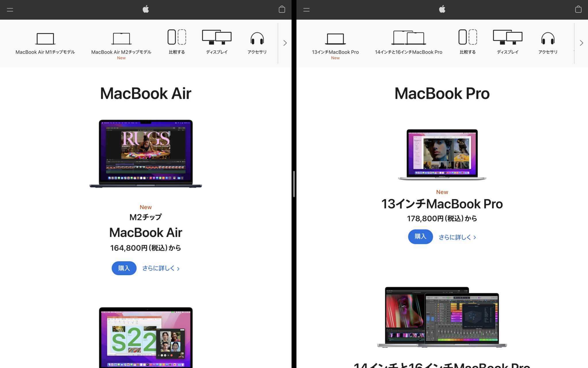The height and width of the screenshot is (368, 588).
Task: Click 購入 for the MacBook Air
Action: 124,268
